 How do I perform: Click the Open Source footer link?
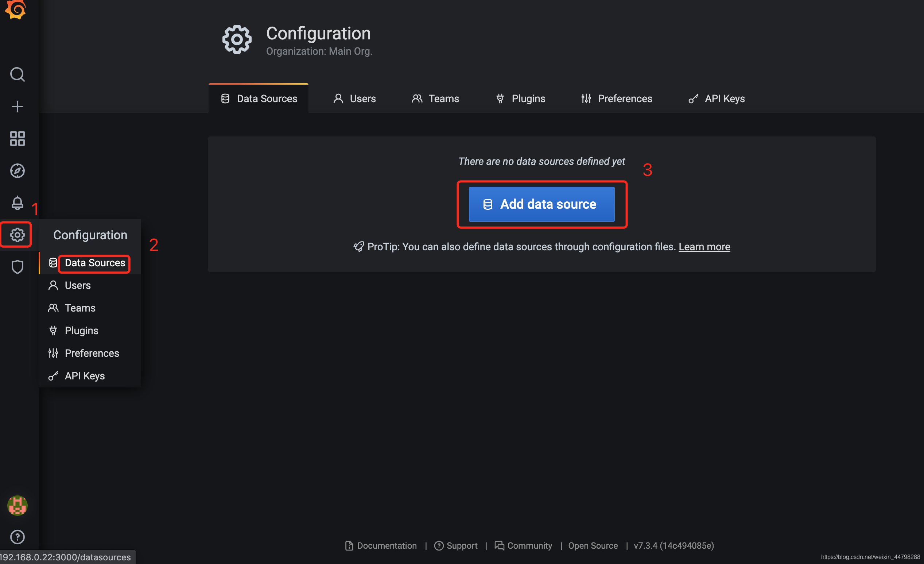pos(593,546)
